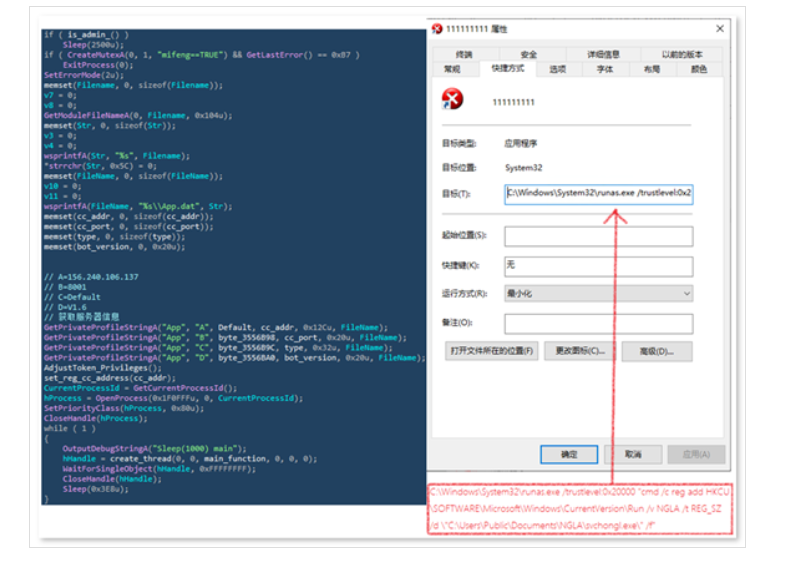Viewport: 786px width, 564px height.
Task: Switch to the 终端 tab
Action: (x=464, y=54)
